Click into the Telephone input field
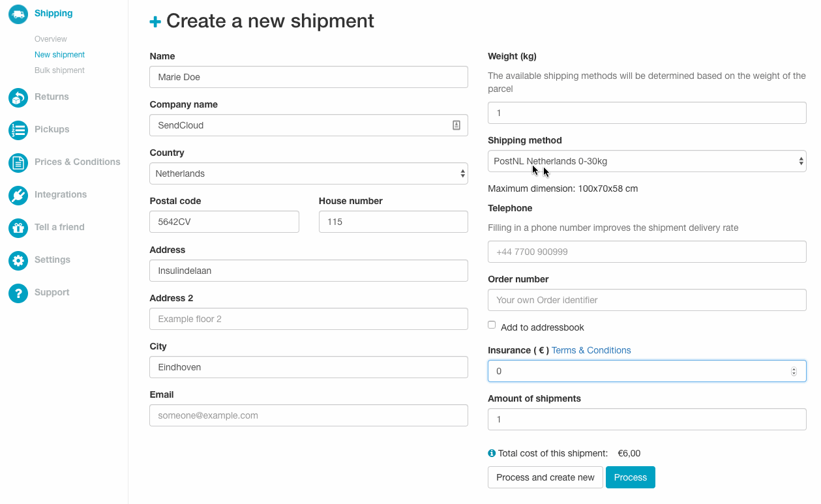This screenshot has height=504, width=821. point(647,252)
